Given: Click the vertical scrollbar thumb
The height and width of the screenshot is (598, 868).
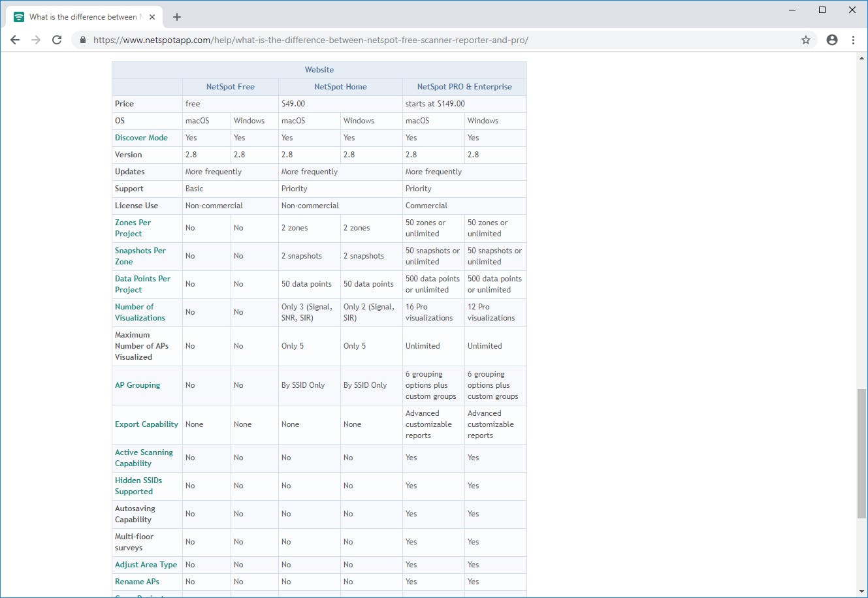Looking at the screenshot, I should click(861, 454).
